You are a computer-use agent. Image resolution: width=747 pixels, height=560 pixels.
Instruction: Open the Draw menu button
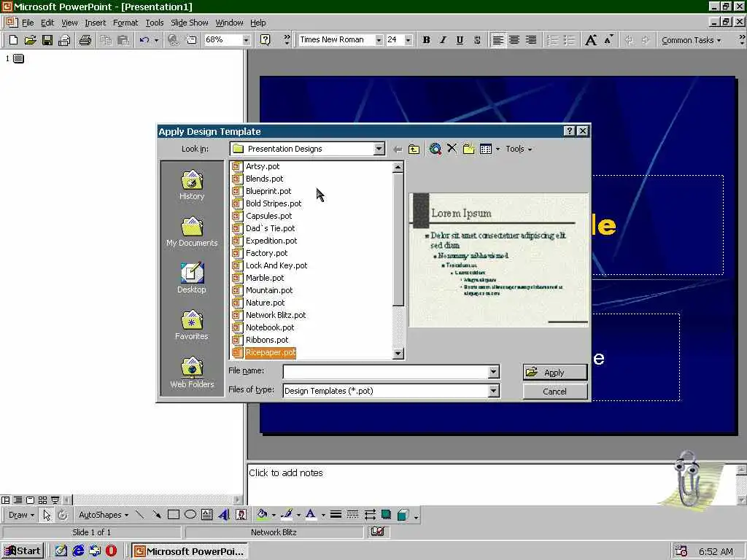[x=21, y=515]
